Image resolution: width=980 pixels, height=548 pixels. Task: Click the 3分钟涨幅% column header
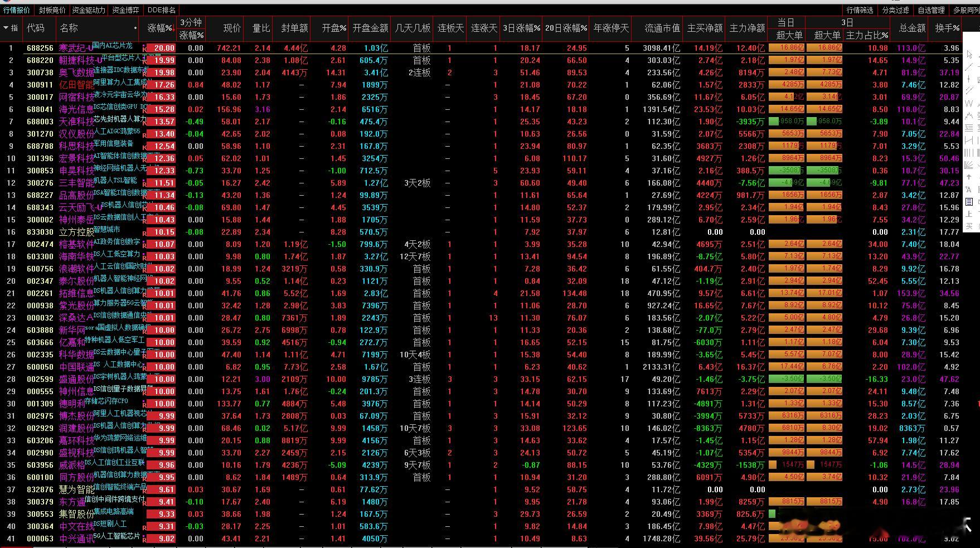point(191,28)
